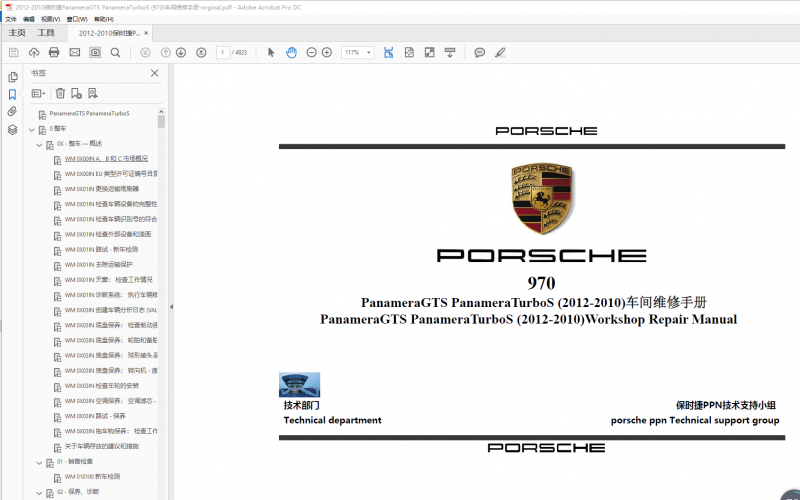
Task: Open bookmark 'PanameraGTS PanameraTurboS'
Action: [89, 113]
